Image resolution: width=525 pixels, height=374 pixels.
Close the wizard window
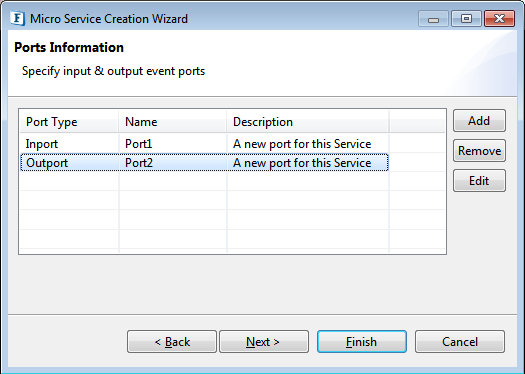(x=499, y=19)
